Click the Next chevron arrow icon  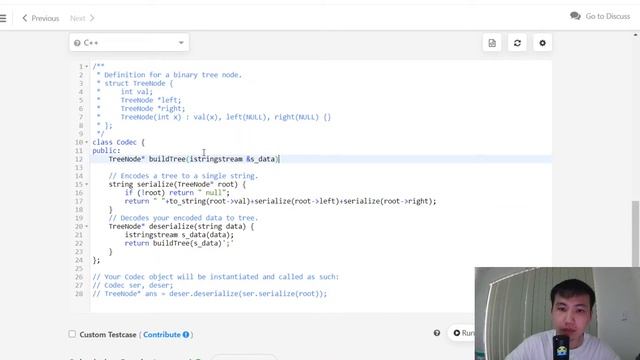click(92, 18)
